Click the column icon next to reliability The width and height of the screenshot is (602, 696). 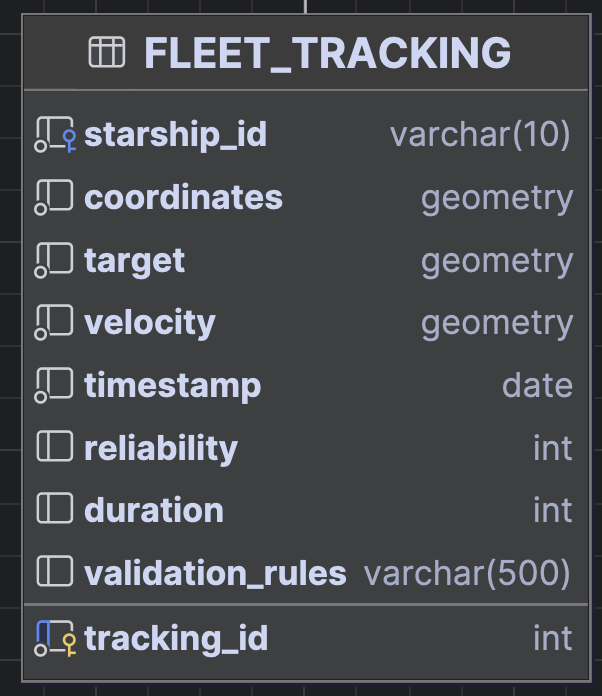pos(55,446)
